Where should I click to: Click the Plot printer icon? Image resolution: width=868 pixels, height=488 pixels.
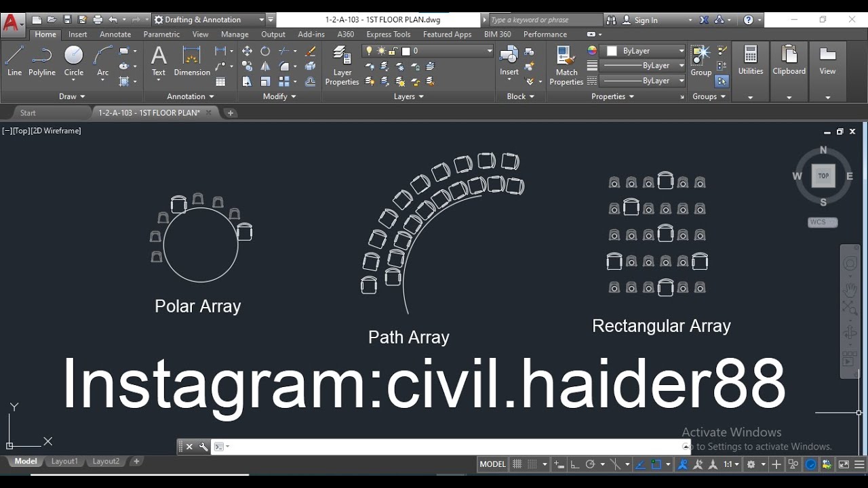point(98,20)
